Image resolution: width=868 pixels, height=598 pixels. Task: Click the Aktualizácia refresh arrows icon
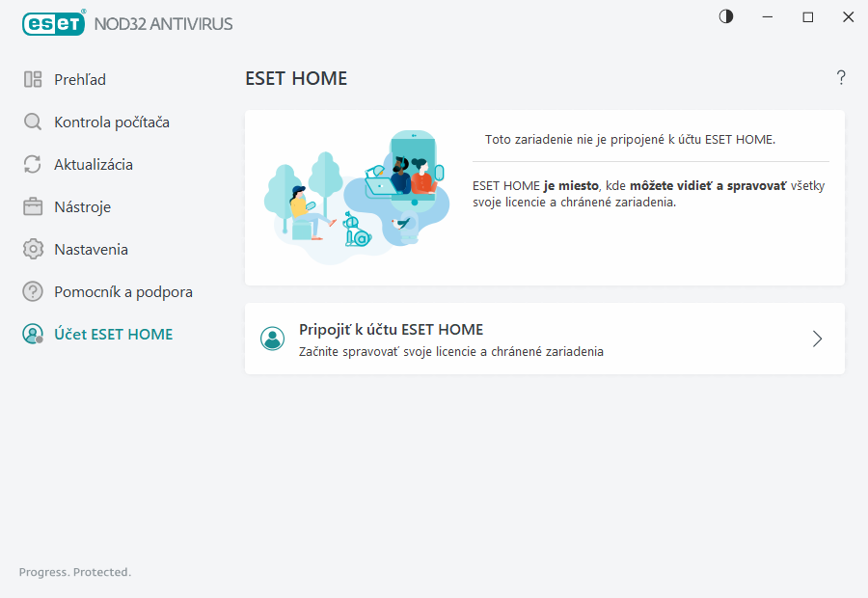tap(33, 165)
